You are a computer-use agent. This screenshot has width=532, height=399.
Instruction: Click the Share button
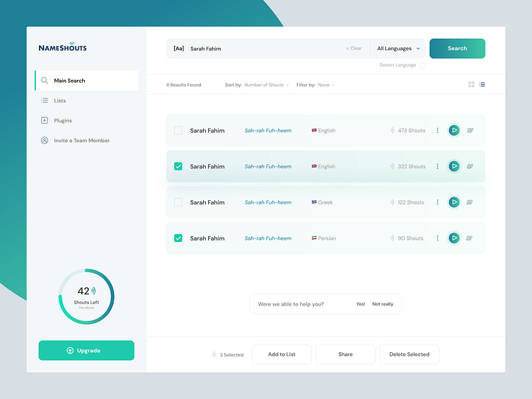tap(345, 354)
